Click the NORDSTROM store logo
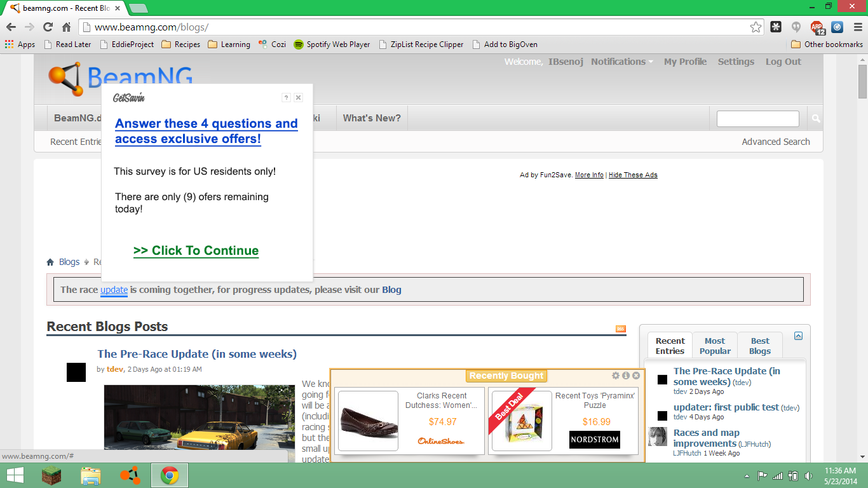 pos(595,440)
